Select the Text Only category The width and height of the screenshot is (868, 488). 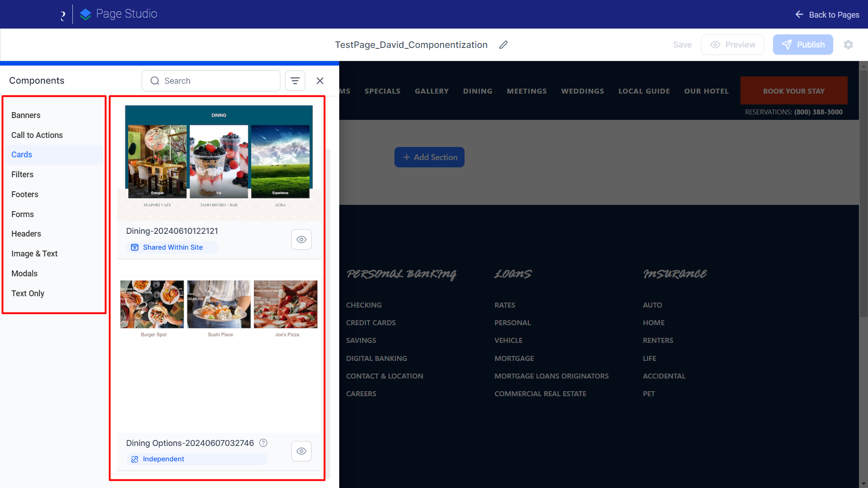point(54,294)
